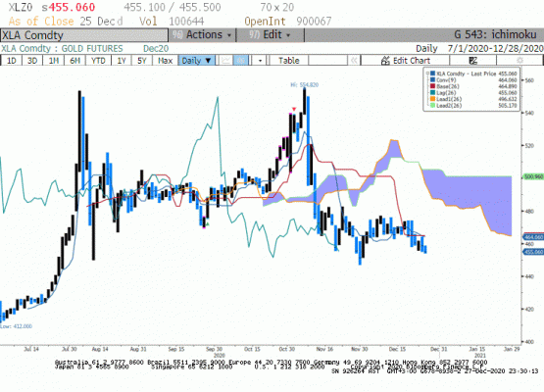Click the double left arrow collapse icon
Viewport: 544px width, 392px height.
pos(354,61)
